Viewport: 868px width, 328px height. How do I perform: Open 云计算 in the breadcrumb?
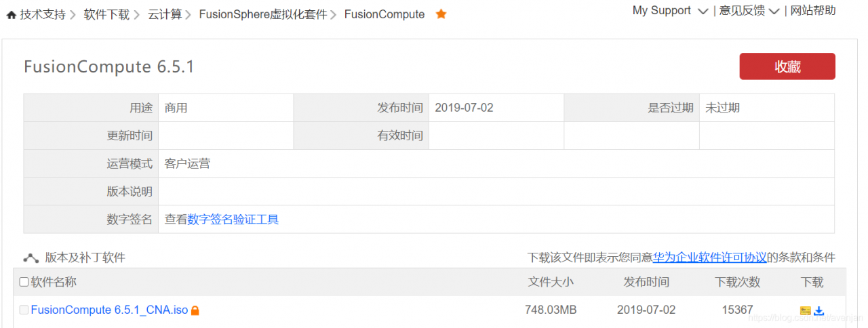(x=165, y=14)
